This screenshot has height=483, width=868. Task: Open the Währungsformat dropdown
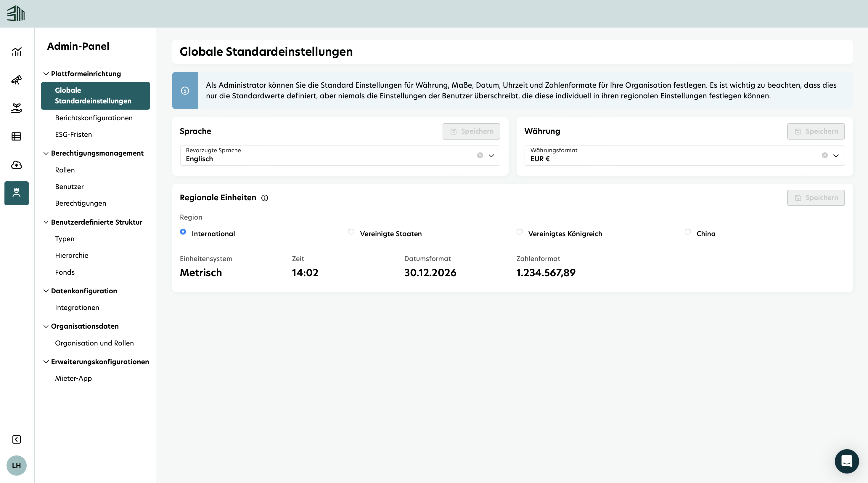836,156
